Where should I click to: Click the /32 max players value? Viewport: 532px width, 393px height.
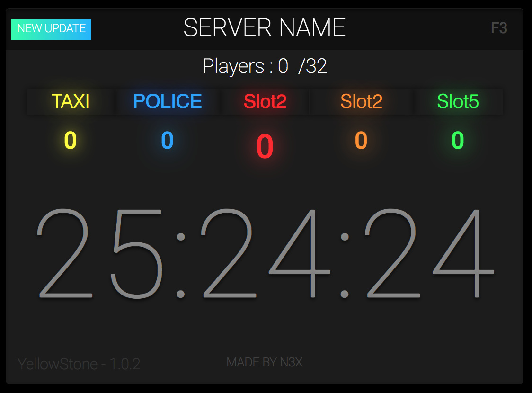(x=312, y=66)
